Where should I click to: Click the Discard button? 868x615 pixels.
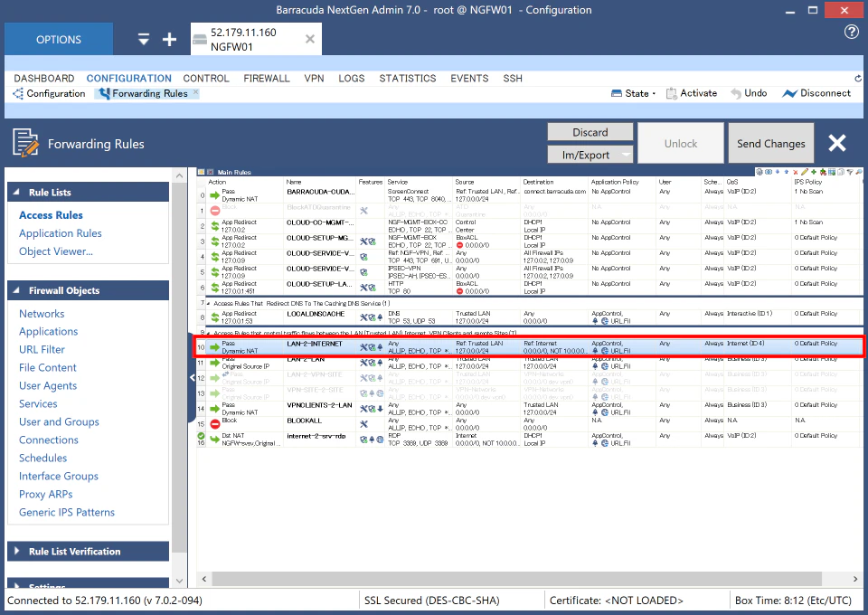pos(590,132)
